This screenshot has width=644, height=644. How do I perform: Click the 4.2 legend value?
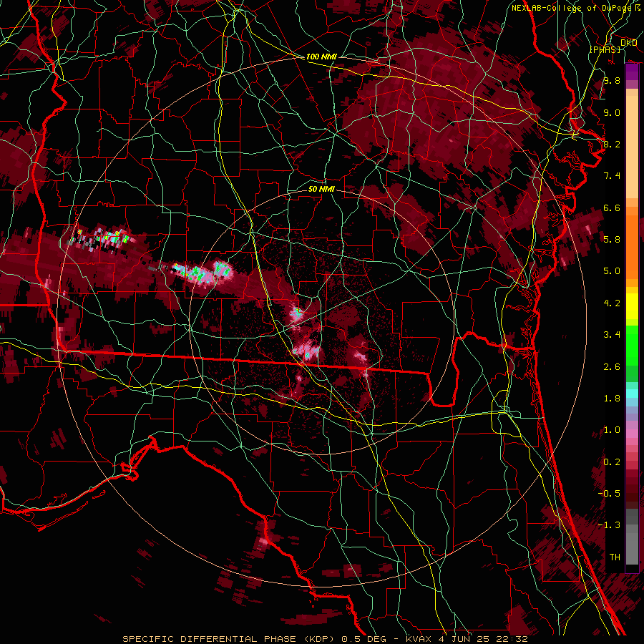coord(612,303)
